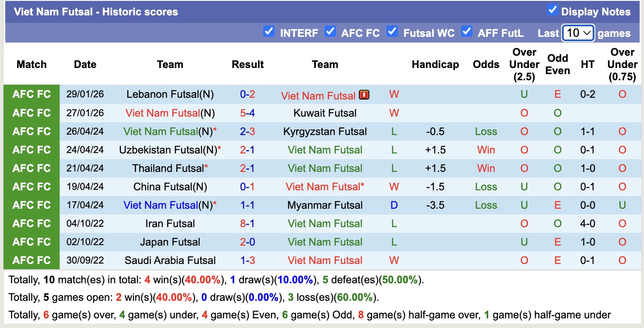
Task: Uncheck the AFF FutL filter
Action: [467, 31]
